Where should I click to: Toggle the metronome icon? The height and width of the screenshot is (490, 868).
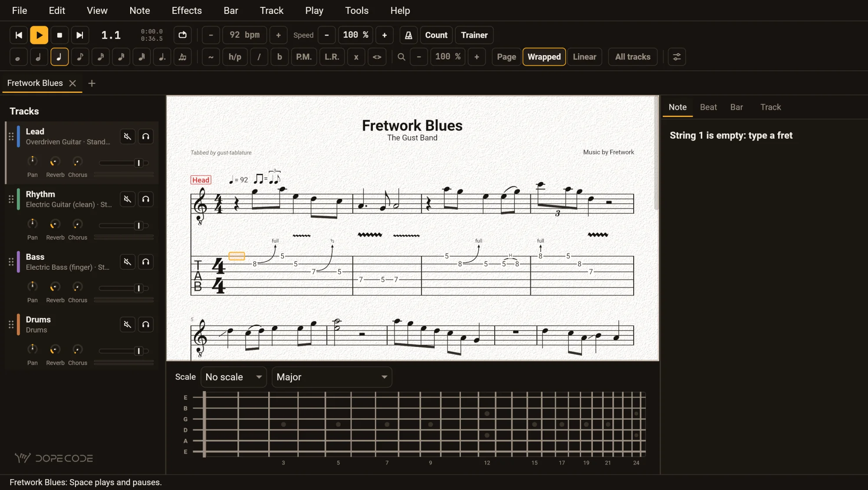[x=408, y=35]
